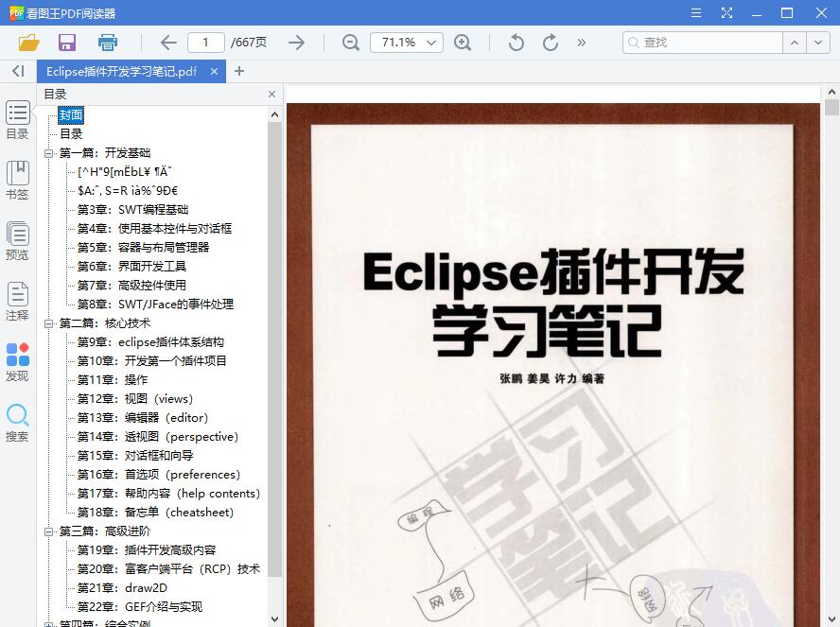Close the 目录 outline panel

pos(272,95)
